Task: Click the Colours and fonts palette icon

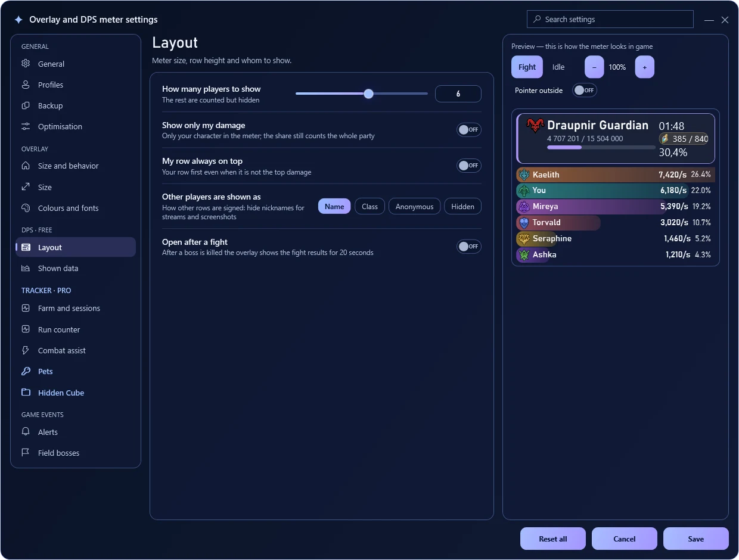Action: point(26,208)
